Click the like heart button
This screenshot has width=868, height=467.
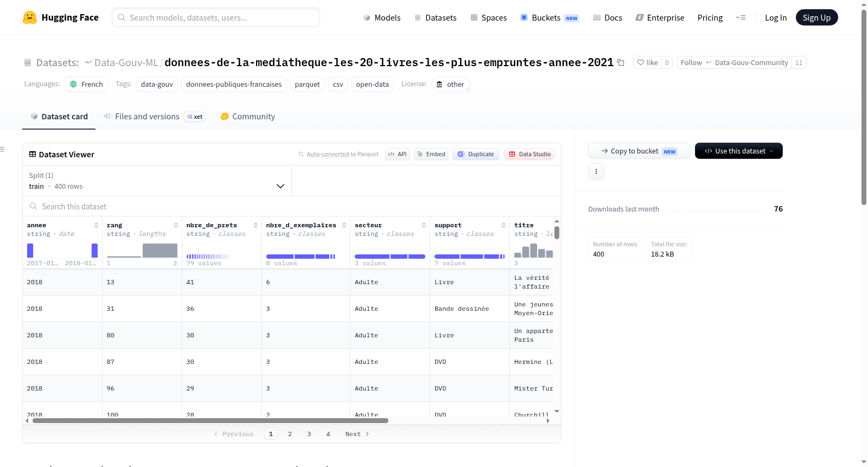[x=647, y=63]
